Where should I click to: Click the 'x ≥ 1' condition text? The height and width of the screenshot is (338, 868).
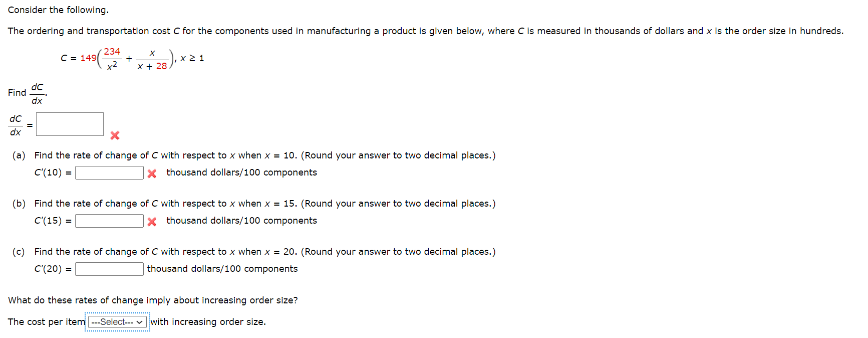click(192, 58)
